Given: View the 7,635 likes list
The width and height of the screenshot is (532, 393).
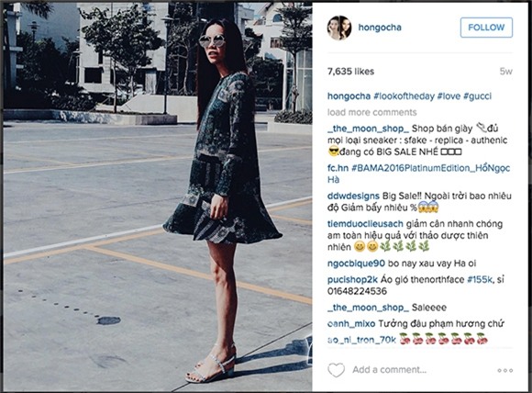Looking at the screenshot, I should (x=350, y=72).
